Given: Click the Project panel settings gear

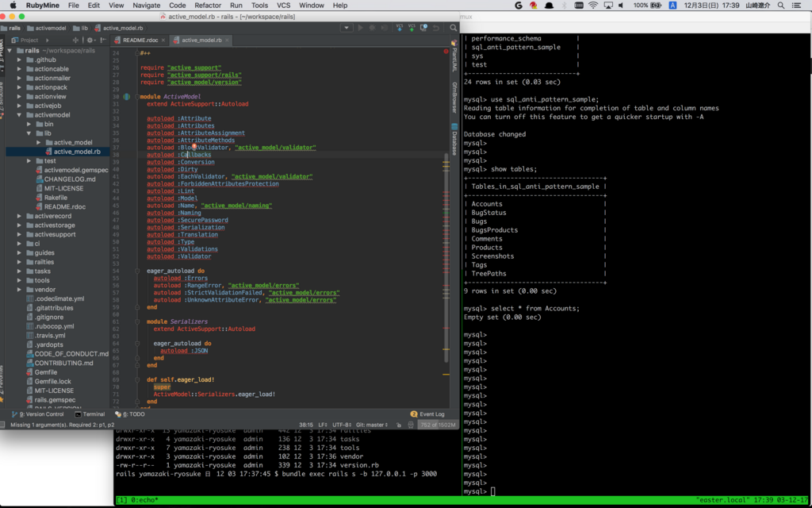Looking at the screenshot, I should 90,40.
